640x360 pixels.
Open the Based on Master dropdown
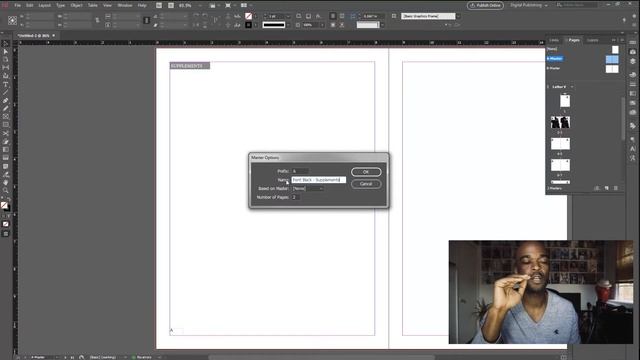[308, 189]
